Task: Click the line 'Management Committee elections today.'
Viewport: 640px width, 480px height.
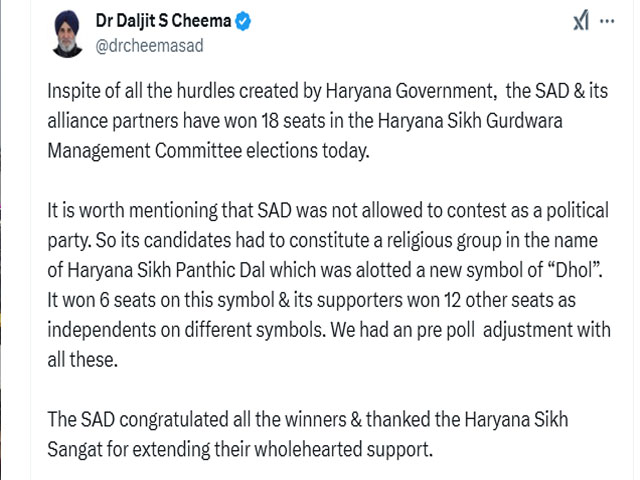Action: click(208, 150)
